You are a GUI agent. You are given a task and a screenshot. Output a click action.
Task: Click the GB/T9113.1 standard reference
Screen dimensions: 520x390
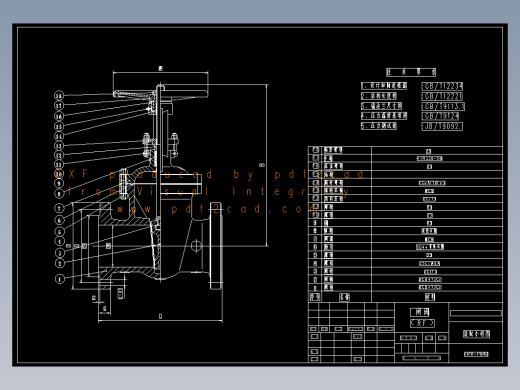point(443,106)
